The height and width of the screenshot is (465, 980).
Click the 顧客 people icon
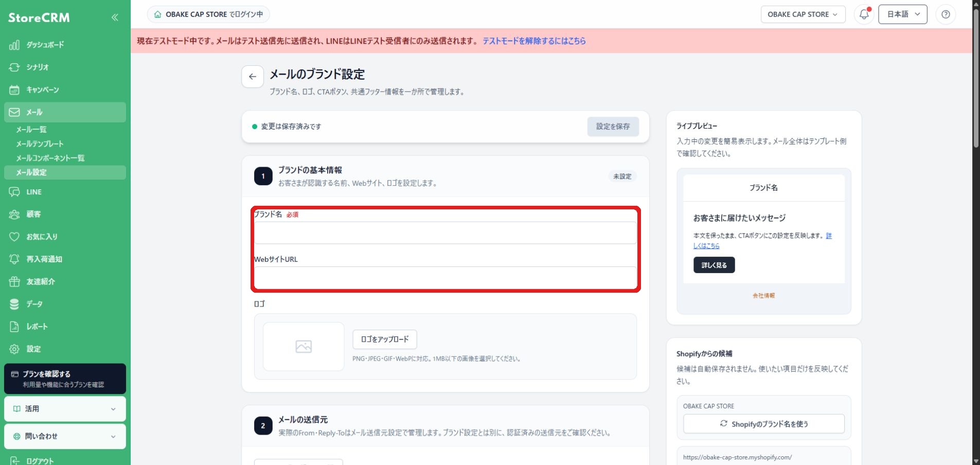click(14, 214)
